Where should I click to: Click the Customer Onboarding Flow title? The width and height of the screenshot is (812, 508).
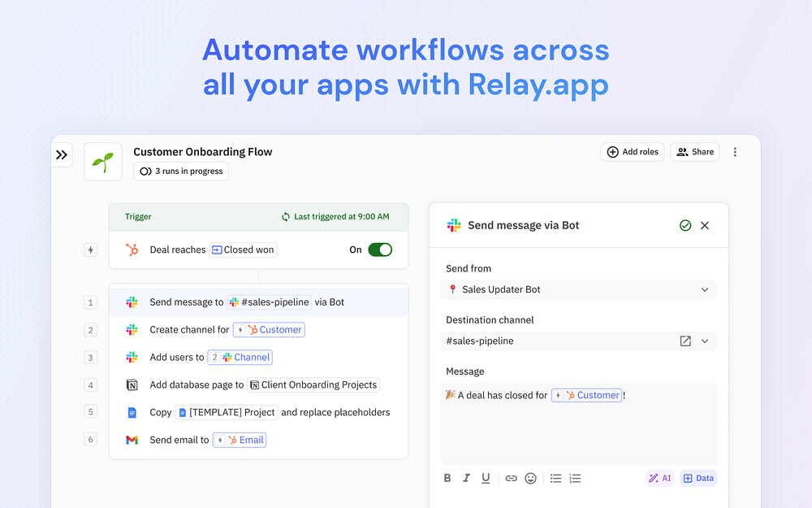click(202, 152)
